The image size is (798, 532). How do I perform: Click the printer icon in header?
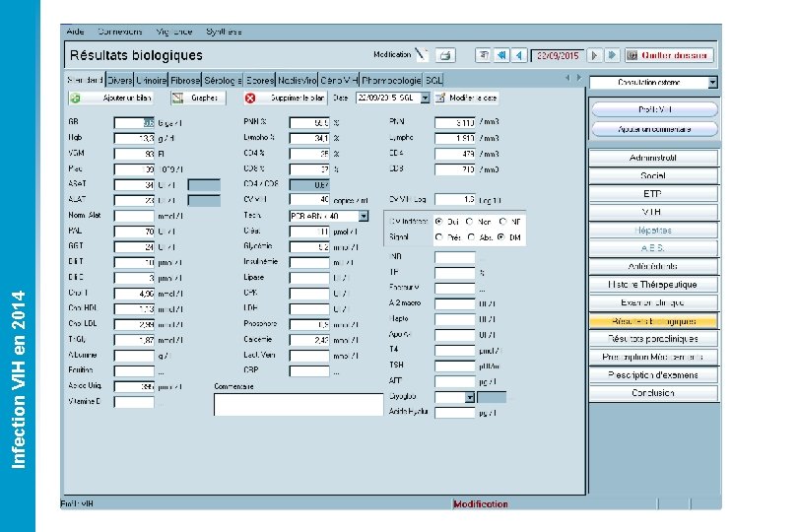coord(445,55)
